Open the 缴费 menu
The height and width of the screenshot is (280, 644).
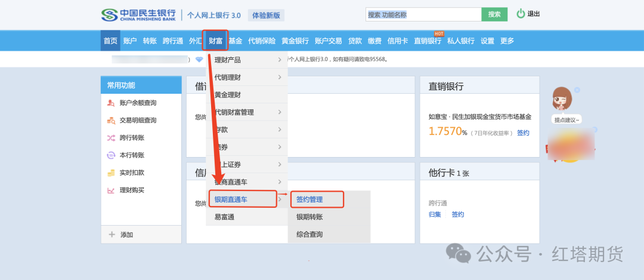tap(374, 41)
